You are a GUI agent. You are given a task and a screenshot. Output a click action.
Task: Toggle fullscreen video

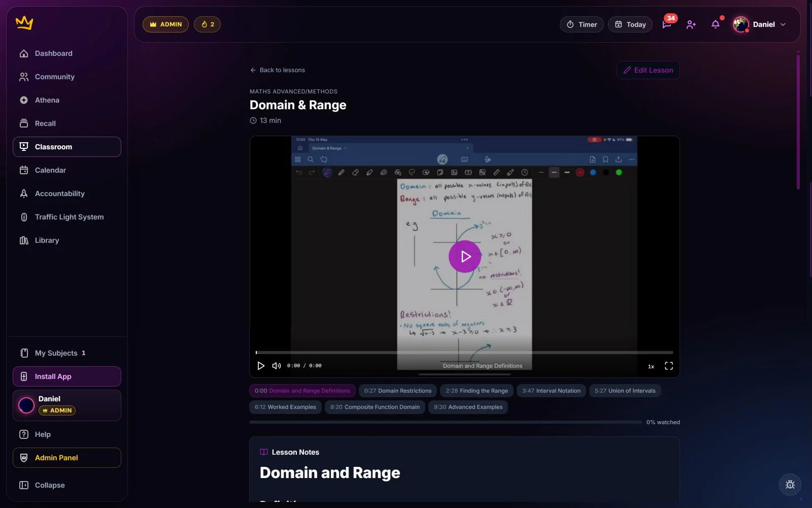point(669,366)
